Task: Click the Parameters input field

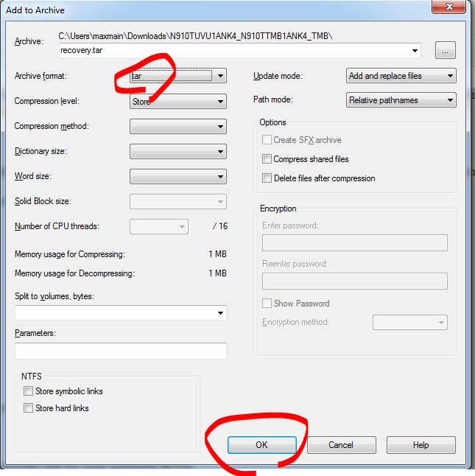Action: 121,351
